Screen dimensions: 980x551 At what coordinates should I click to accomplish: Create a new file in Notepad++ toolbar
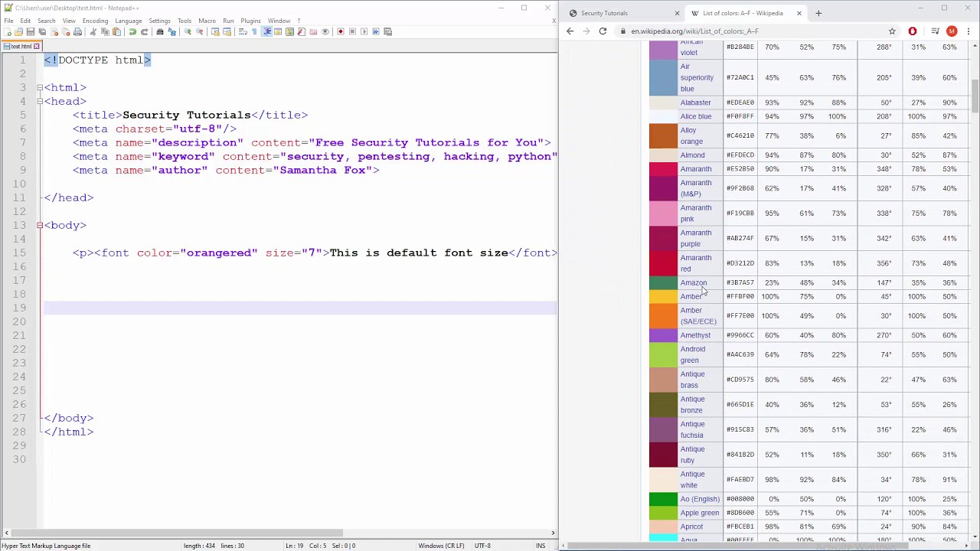click(7, 31)
